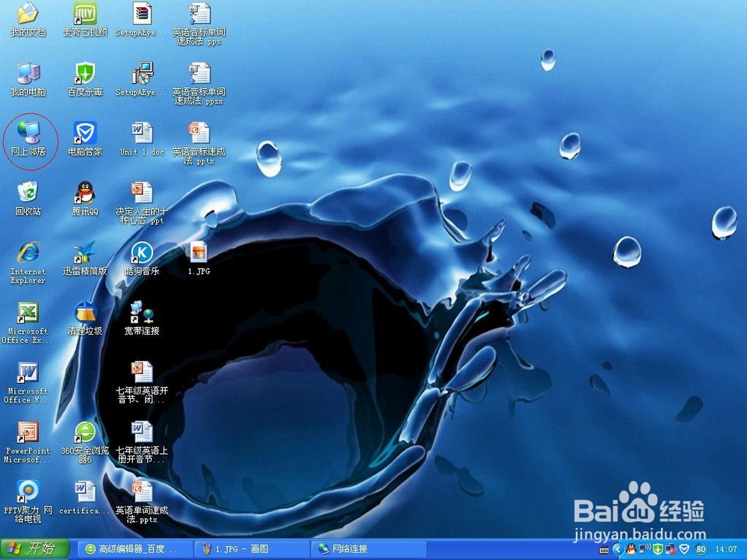Click the keyboard language bar icon
Viewport: 747px width, 560px height.
tap(604, 550)
